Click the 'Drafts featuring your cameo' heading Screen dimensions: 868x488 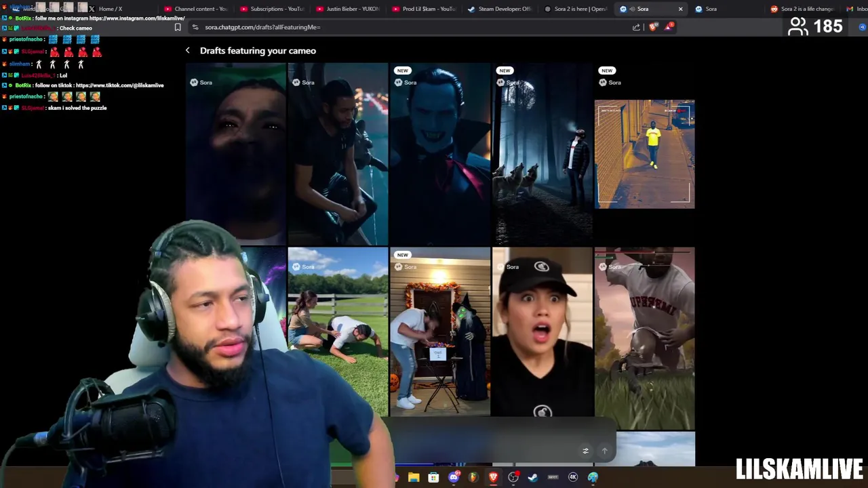pos(258,51)
